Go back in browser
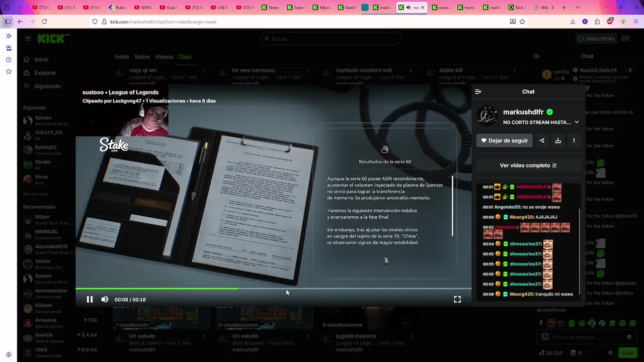The height and width of the screenshot is (362, 644). pos(20,22)
